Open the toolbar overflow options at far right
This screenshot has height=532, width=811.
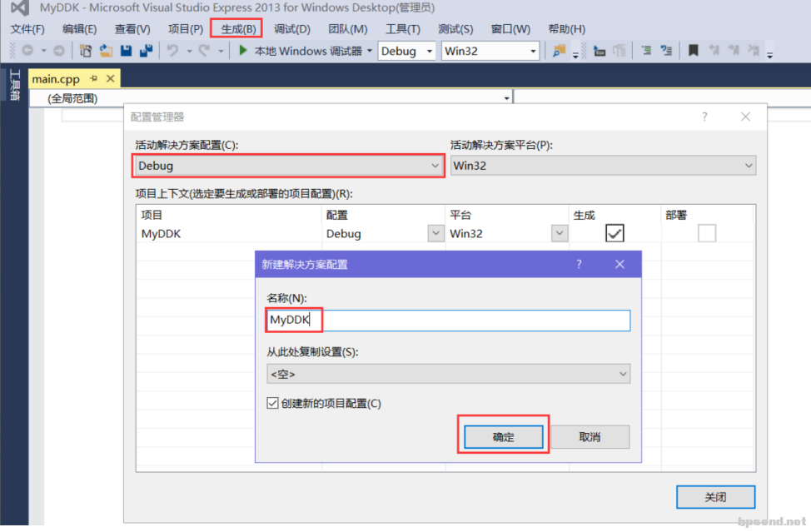click(x=769, y=55)
